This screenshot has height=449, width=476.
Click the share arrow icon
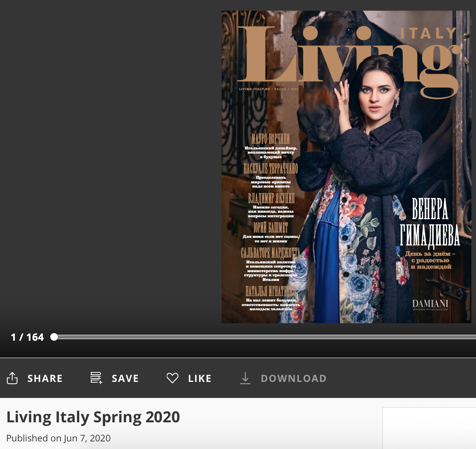click(12, 378)
